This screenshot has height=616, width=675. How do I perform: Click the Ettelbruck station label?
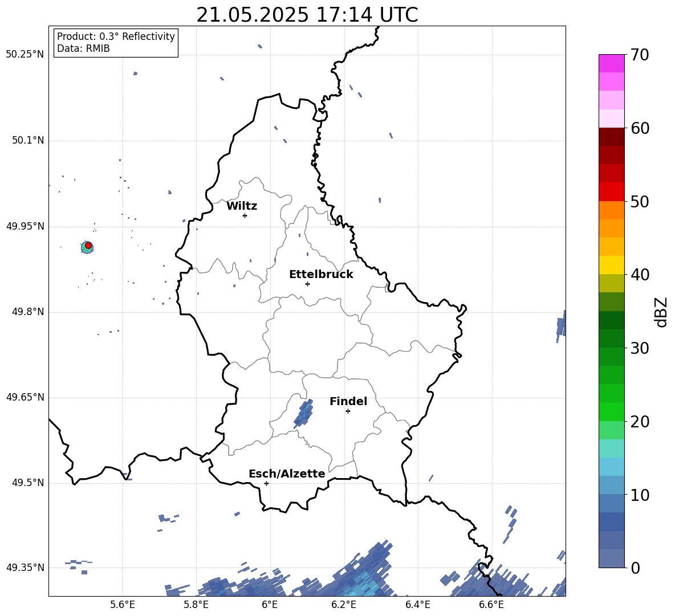[x=321, y=275]
